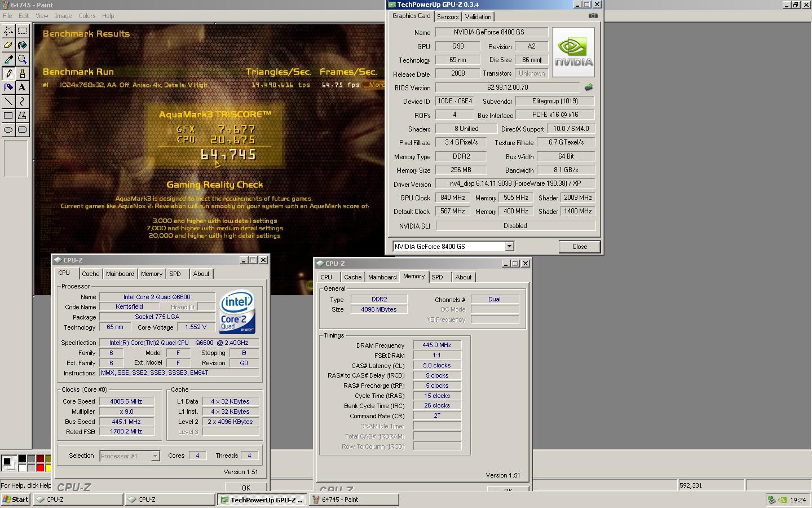Click the DRAM Frequency value 445.0 MHz
This screenshot has height=508, width=812.
tap(437, 345)
